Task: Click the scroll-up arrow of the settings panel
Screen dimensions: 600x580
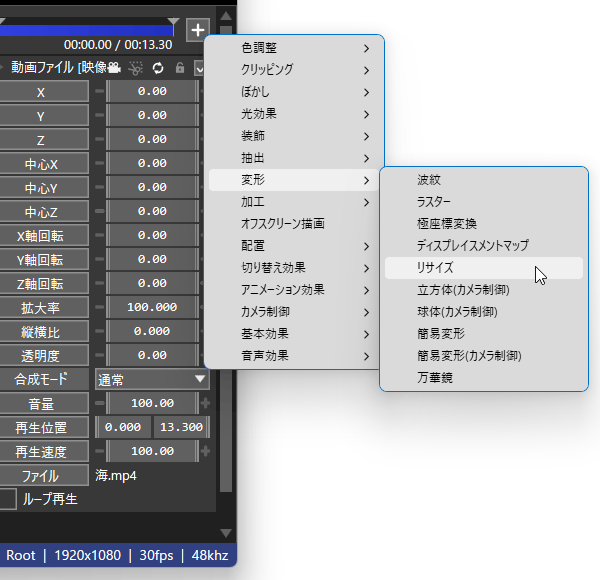Action: pyautogui.click(x=226, y=16)
